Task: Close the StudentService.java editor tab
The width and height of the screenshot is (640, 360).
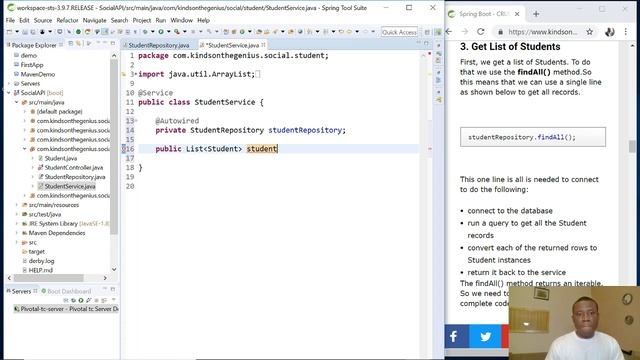Action: pyautogui.click(x=264, y=45)
